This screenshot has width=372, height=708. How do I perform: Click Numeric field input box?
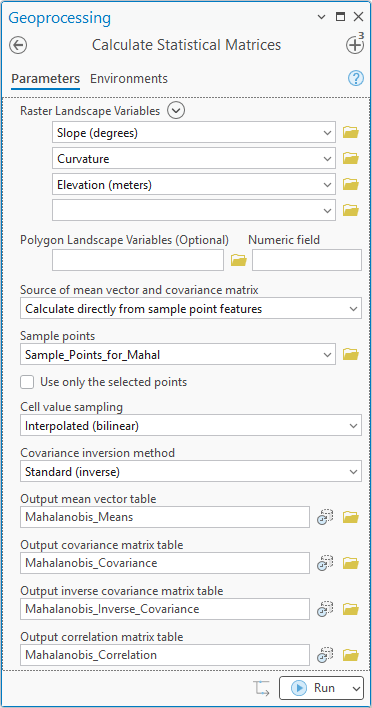click(x=307, y=260)
